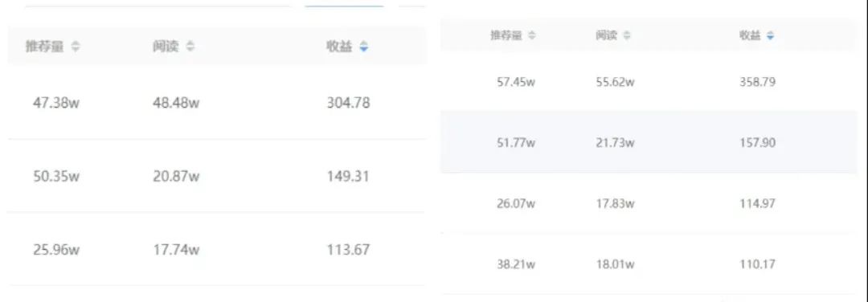The image size is (868, 302).
Task: Select the highlighted row showing 157.90
Action: pyautogui.click(x=653, y=142)
